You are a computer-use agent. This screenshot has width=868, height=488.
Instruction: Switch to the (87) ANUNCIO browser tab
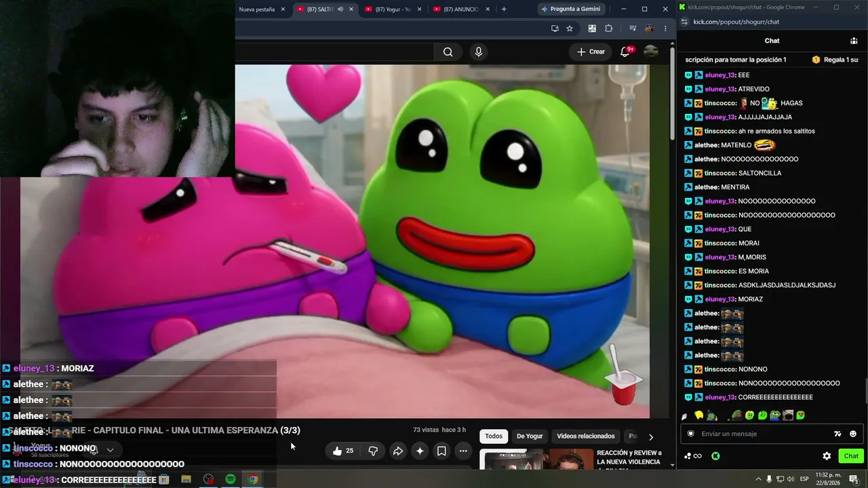[x=461, y=9]
